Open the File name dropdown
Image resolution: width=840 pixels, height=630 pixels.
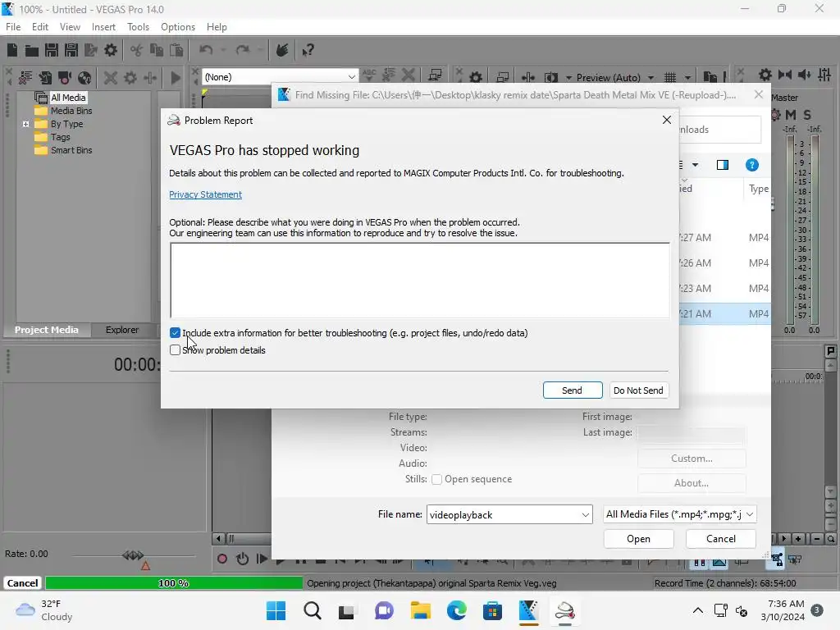click(585, 515)
